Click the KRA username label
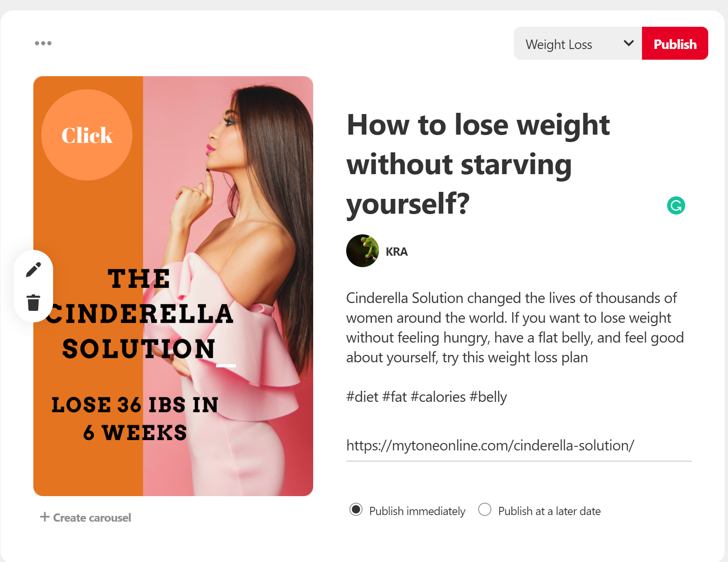728x562 pixels. (396, 252)
